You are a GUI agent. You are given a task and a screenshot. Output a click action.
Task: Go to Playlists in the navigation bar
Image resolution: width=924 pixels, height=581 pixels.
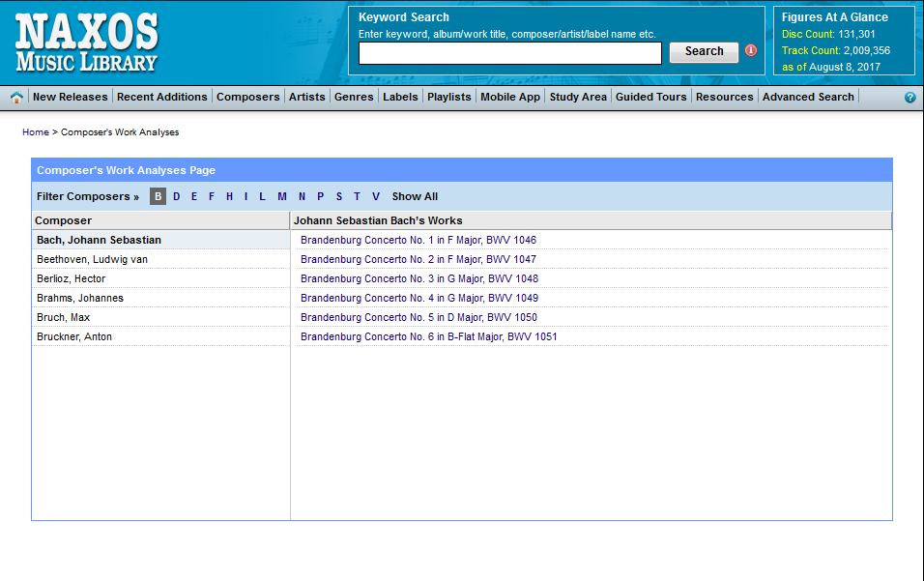[x=449, y=97]
